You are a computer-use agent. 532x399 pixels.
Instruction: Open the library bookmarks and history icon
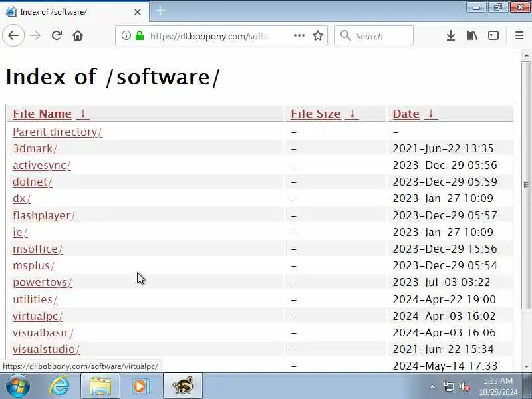tap(472, 35)
